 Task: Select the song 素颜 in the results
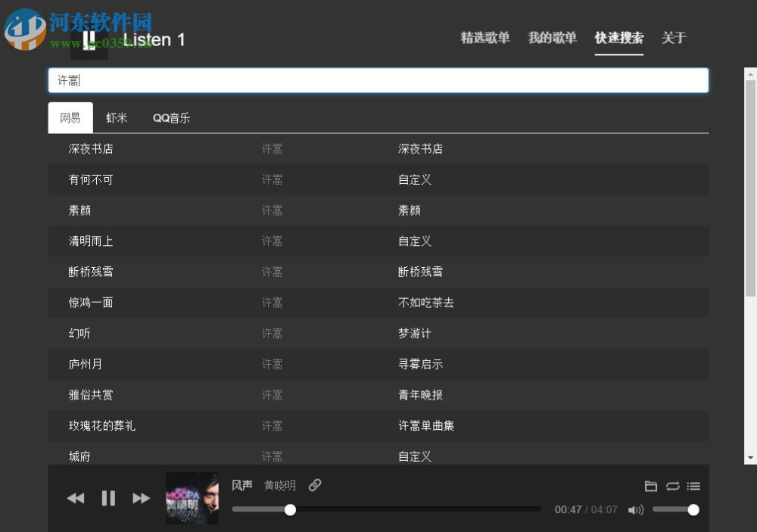click(79, 210)
